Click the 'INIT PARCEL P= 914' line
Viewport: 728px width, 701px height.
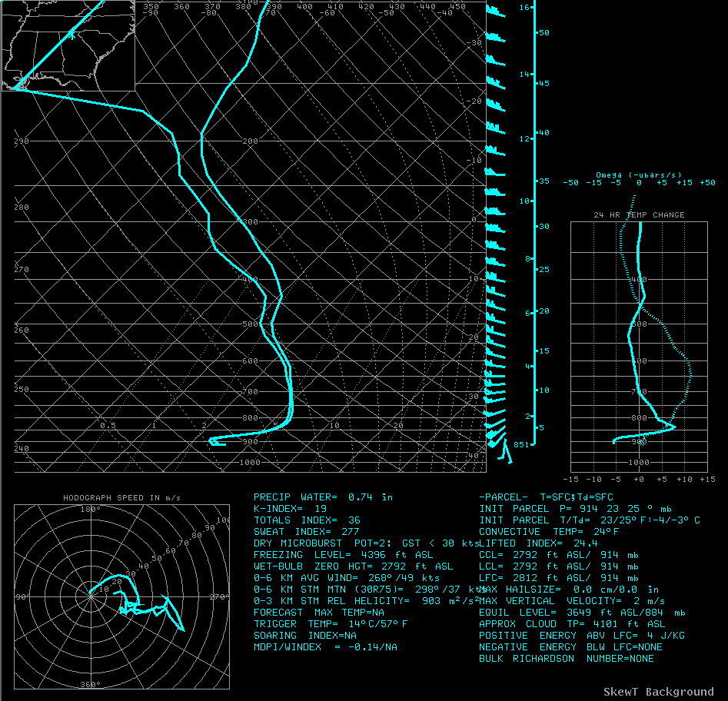pyautogui.click(x=575, y=509)
